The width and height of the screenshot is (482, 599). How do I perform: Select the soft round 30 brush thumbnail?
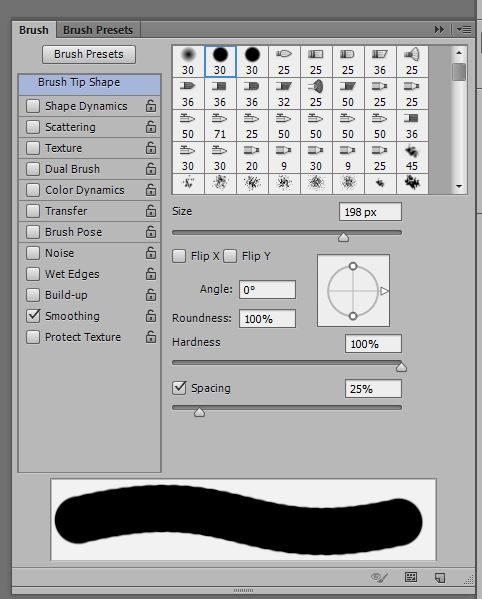click(188, 61)
